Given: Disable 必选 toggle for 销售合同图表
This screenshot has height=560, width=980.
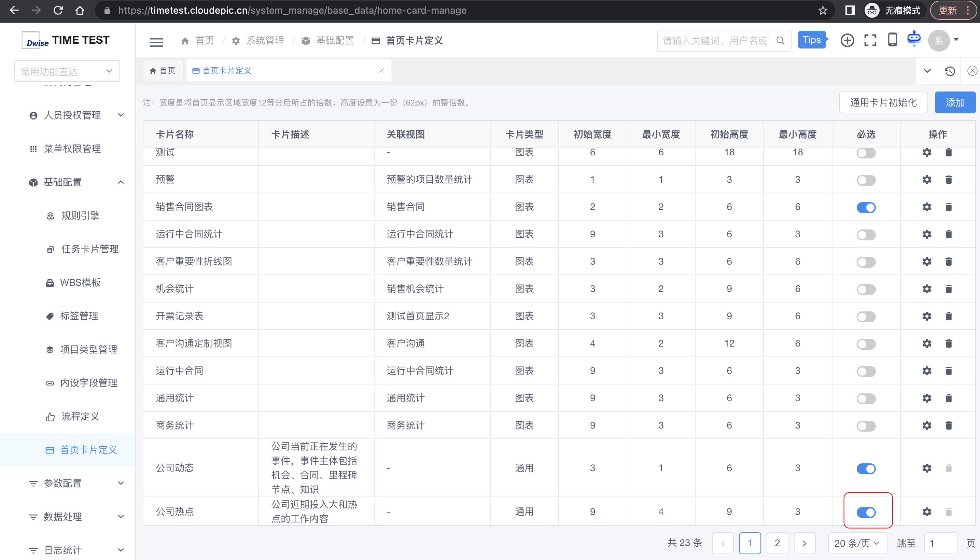Looking at the screenshot, I should [866, 208].
